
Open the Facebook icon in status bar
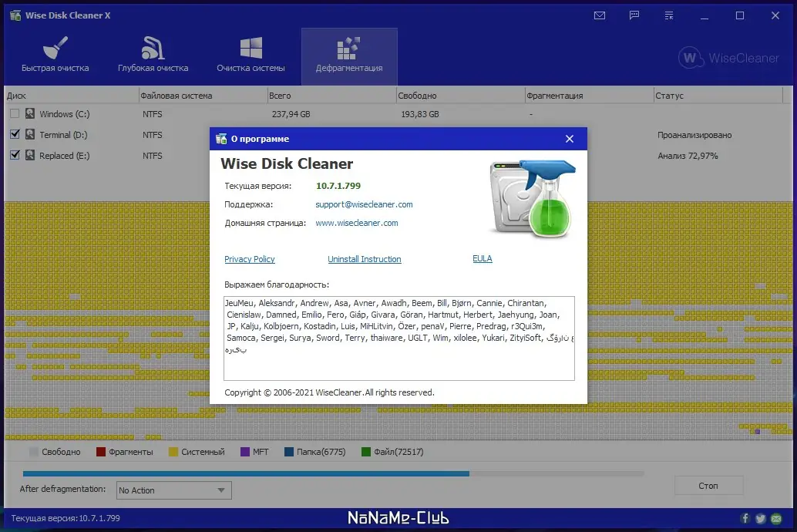click(x=745, y=518)
